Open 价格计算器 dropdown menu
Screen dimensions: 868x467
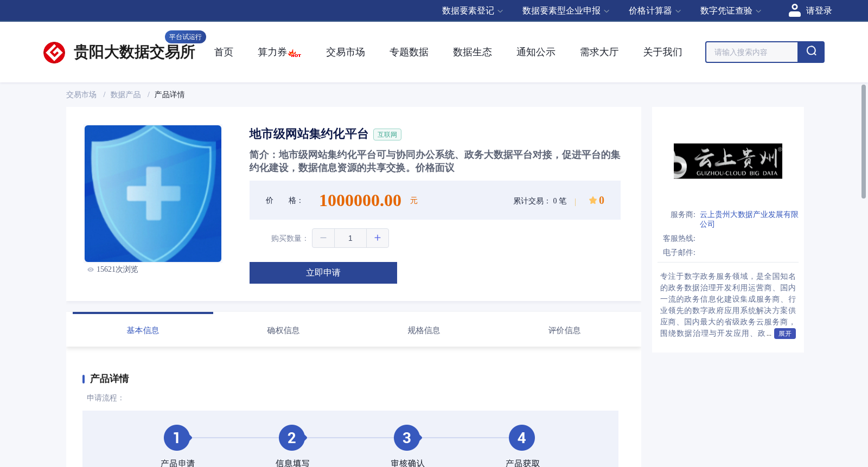pyautogui.click(x=655, y=11)
